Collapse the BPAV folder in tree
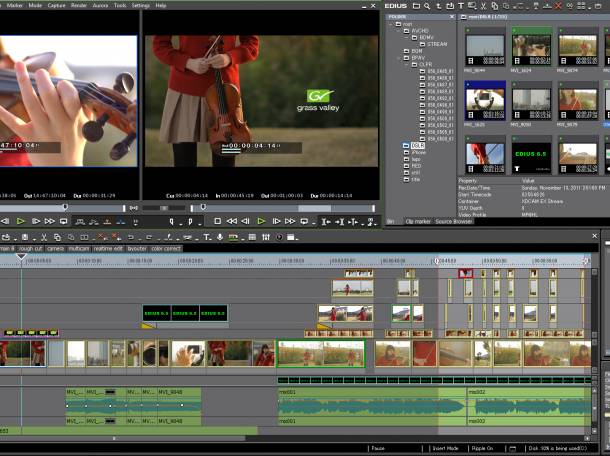The image size is (610, 456). [x=397, y=58]
